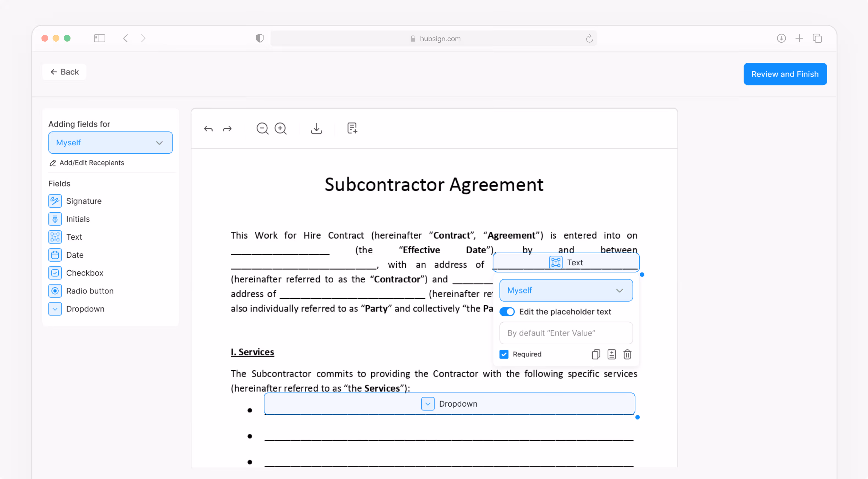Open a new browser tab
This screenshot has height=479, width=868.
tap(799, 38)
